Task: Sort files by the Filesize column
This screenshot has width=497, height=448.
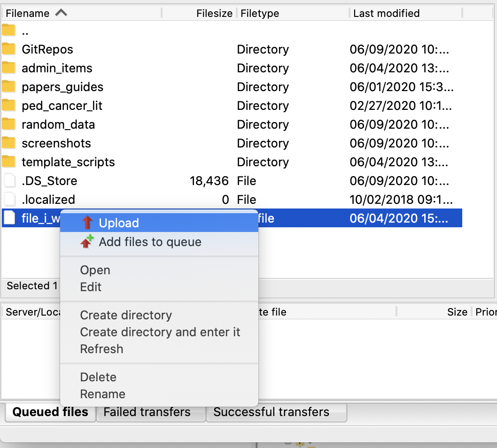Action: [214, 13]
